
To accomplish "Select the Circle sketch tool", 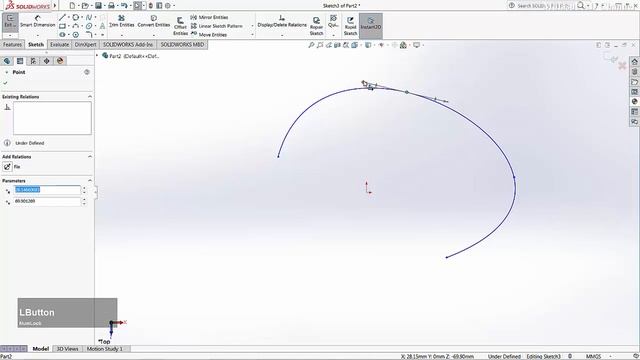I will pos(76,18).
